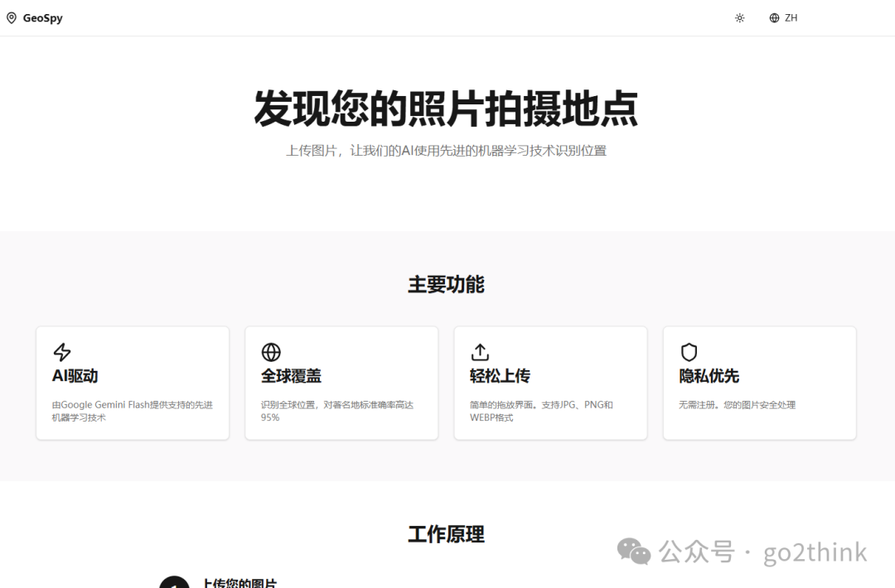This screenshot has width=895, height=588.
Task: Toggle light/dark theme with the sun icon
Action: point(740,18)
